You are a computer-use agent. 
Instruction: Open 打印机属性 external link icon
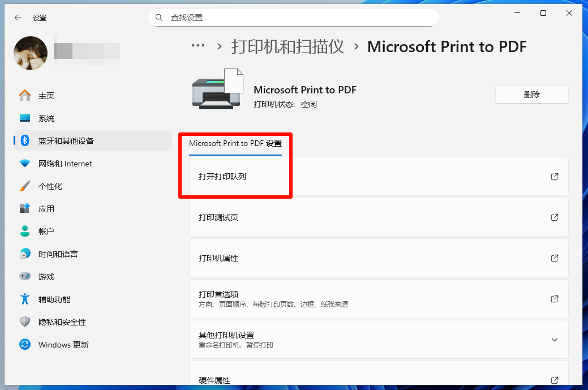coord(555,258)
